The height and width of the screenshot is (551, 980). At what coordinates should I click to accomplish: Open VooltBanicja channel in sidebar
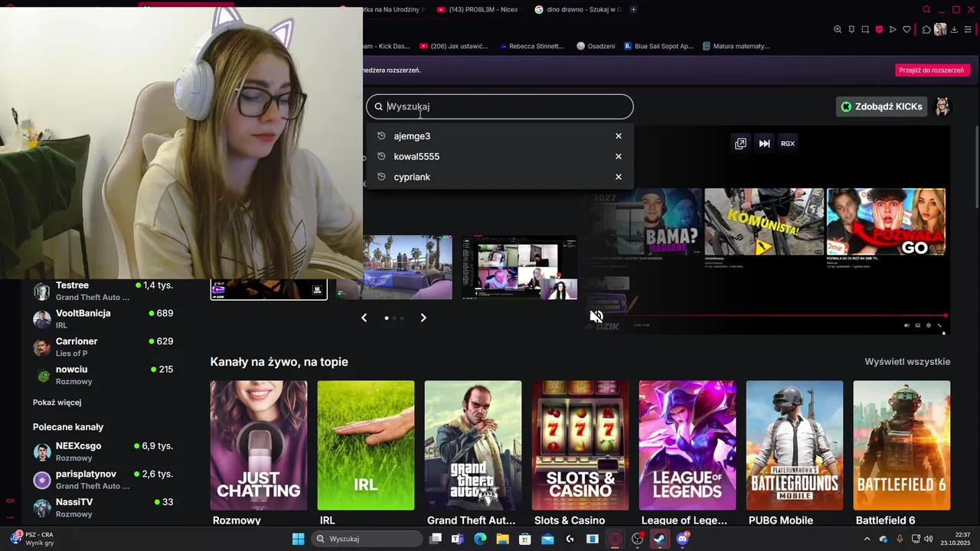click(x=103, y=319)
